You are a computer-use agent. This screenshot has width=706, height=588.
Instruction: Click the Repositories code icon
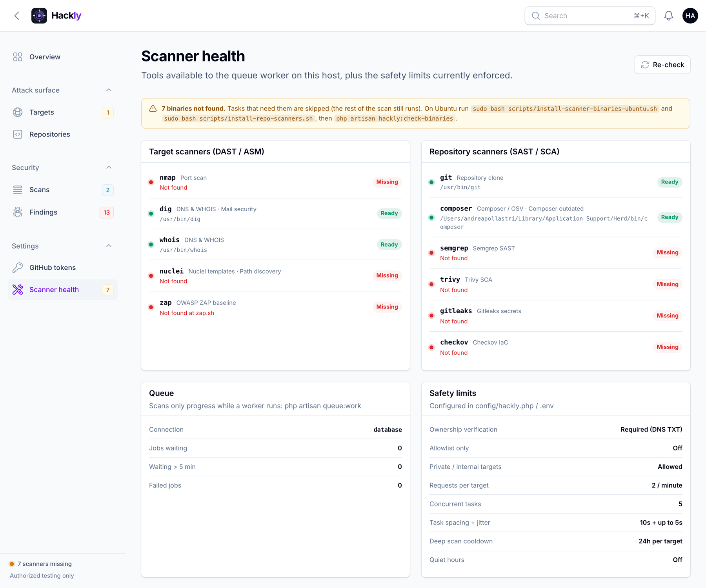[x=18, y=134]
